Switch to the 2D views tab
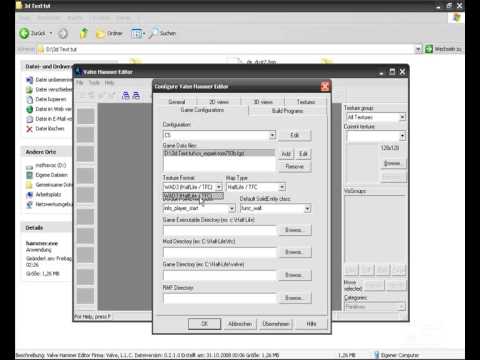This screenshot has height=360, width=480. pyautogui.click(x=219, y=102)
